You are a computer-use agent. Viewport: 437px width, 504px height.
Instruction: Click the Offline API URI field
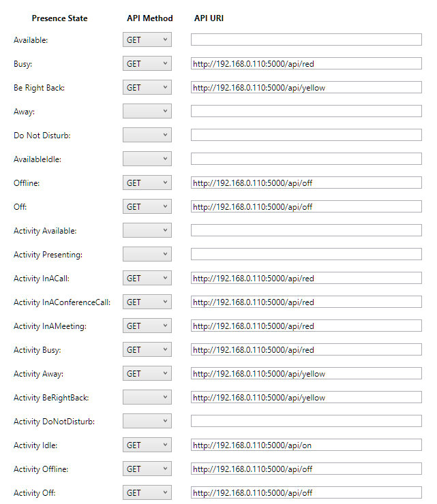click(x=306, y=183)
